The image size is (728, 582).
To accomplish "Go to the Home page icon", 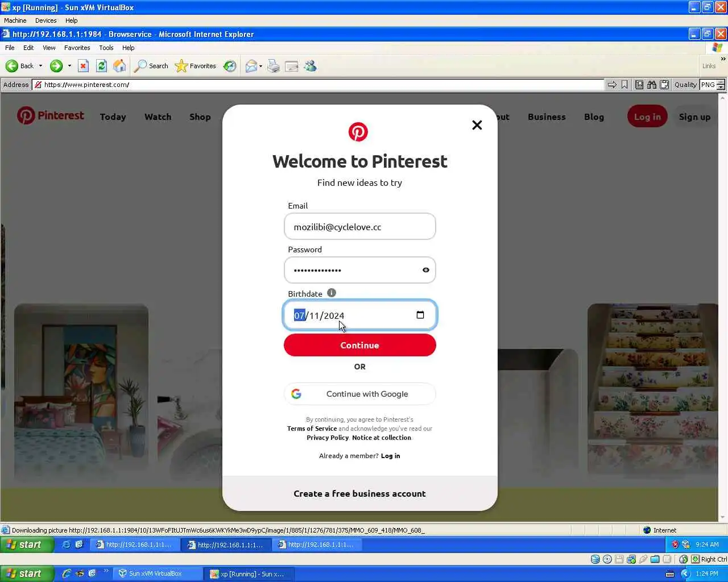I will coord(119,66).
